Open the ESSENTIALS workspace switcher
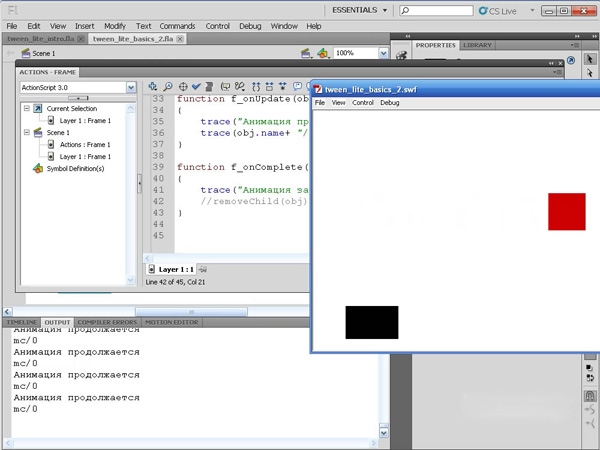 coord(359,11)
